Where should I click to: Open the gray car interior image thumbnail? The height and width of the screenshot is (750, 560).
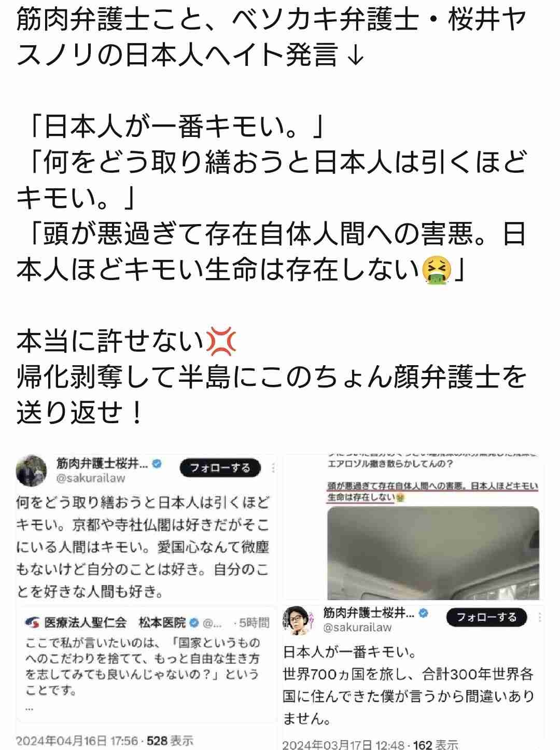(x=433, y=553)
